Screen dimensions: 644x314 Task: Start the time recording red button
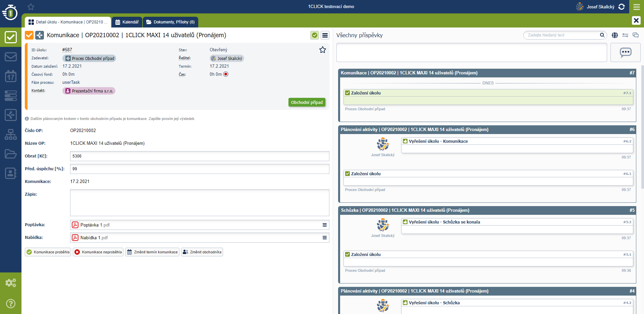point(226,74)
